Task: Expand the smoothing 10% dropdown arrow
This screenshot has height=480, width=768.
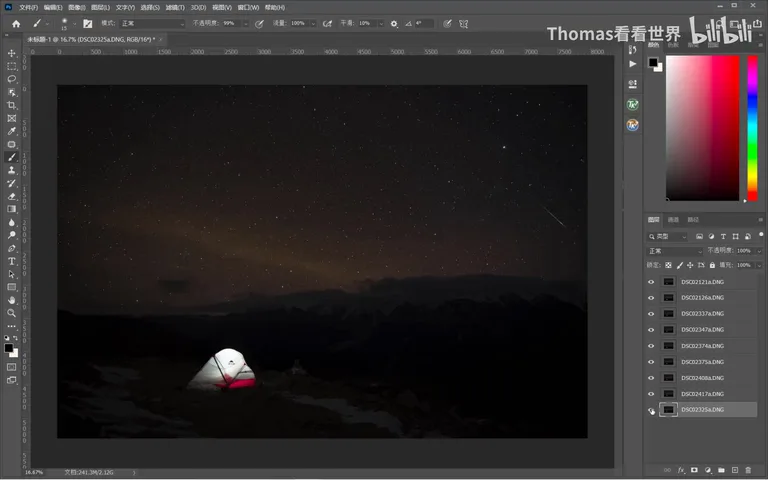Action: (x=381, y=24)
